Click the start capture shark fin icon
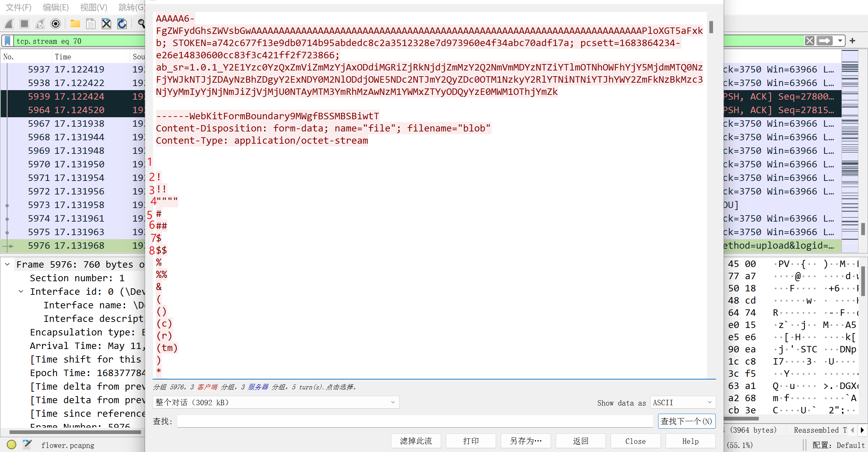 (x=9, y=24)
